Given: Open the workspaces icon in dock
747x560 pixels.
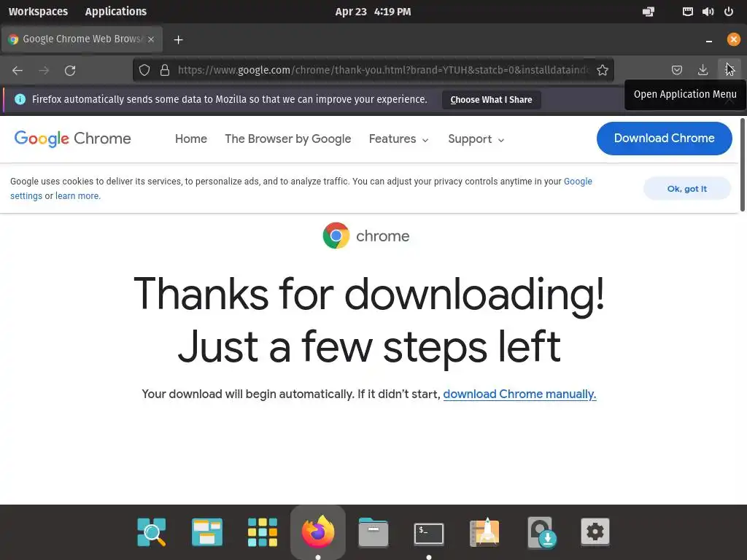Looking at the screenshot, I should pyautogui.click(x=206, y=532).
